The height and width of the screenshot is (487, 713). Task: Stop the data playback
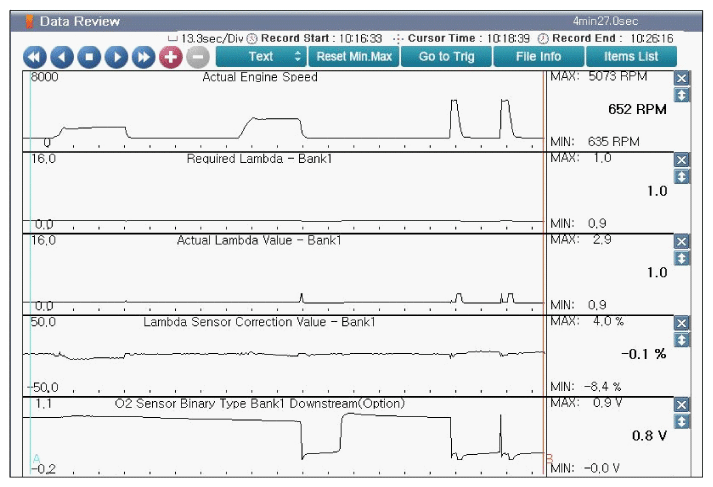89,57
